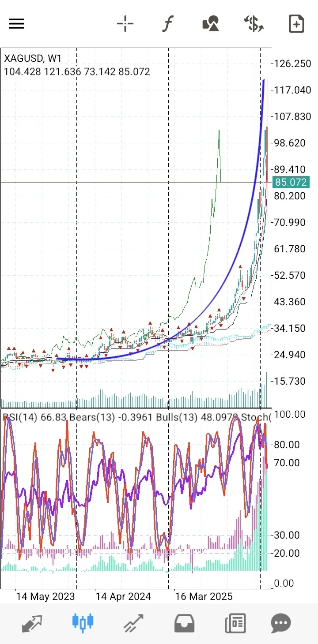Tap the 14 Apr 2024 date label
318x644 pixels.
point(123,596)
